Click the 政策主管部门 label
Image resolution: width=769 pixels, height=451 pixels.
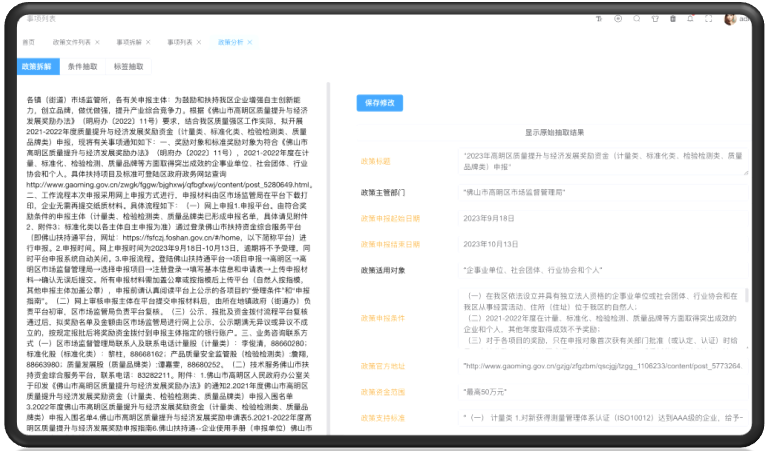pos(383,193)
